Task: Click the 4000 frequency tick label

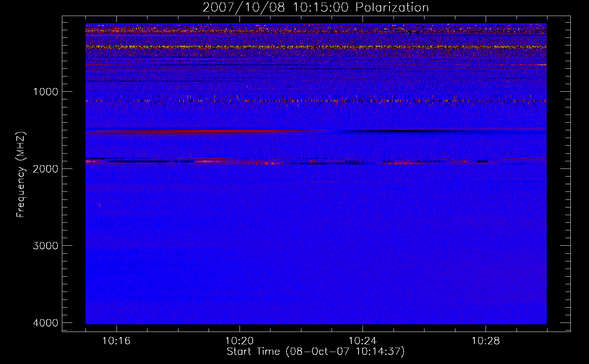Action: 46,323
